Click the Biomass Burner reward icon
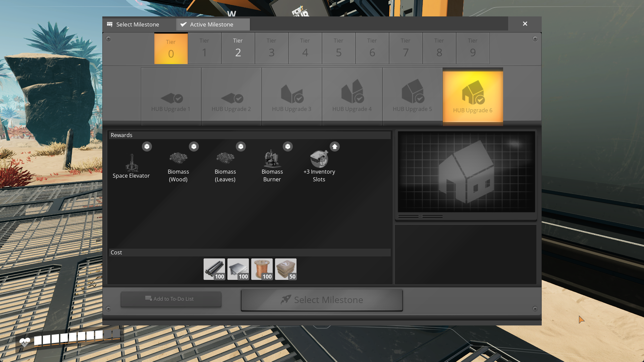The image size is (644, 362). pos(272,159)
